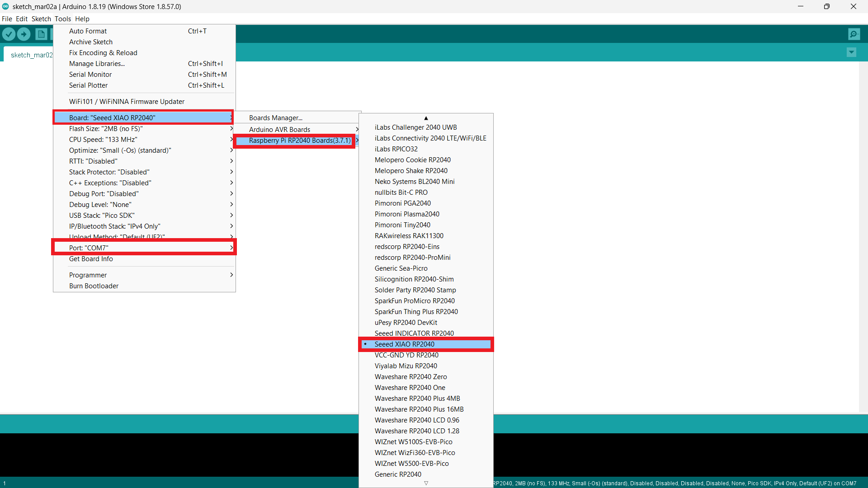
Task: Open the Sketch menu
Action: [x=41, y=19]
